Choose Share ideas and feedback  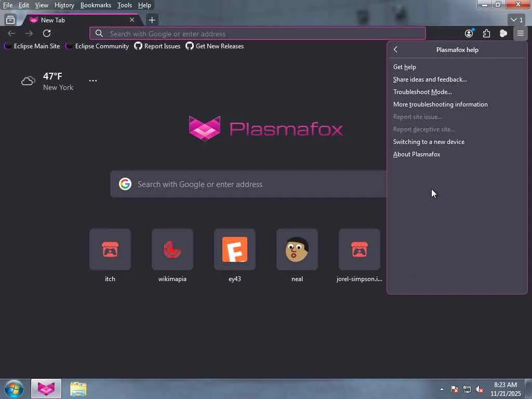point(457,79)
